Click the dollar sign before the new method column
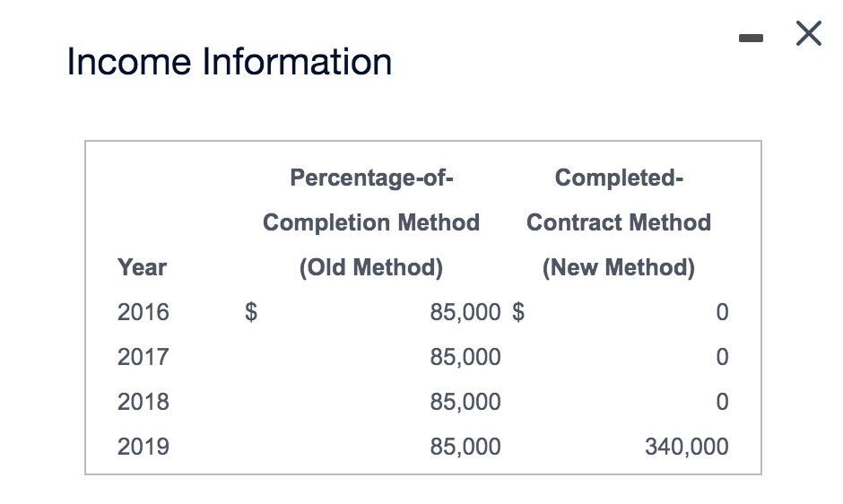This screenshot has height=504, width=843. click(518, 312)
